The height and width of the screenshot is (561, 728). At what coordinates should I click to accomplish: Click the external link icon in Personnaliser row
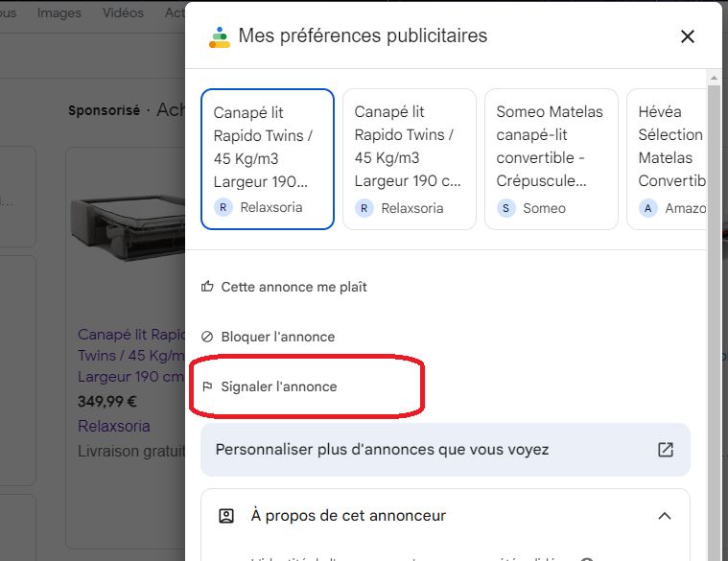666,449
